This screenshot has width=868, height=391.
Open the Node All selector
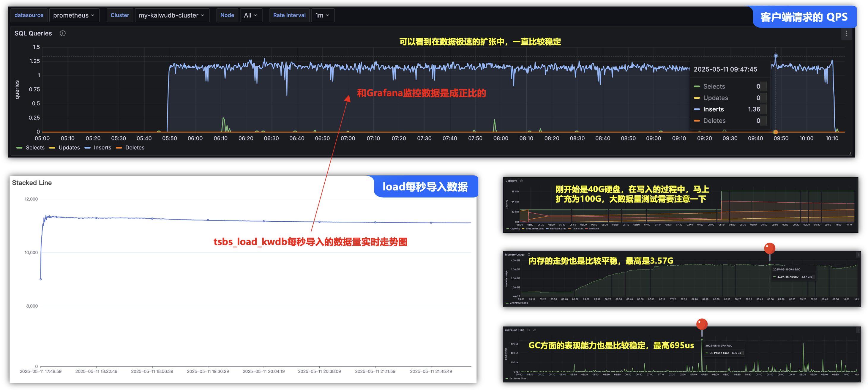click(x=250, y=15)
